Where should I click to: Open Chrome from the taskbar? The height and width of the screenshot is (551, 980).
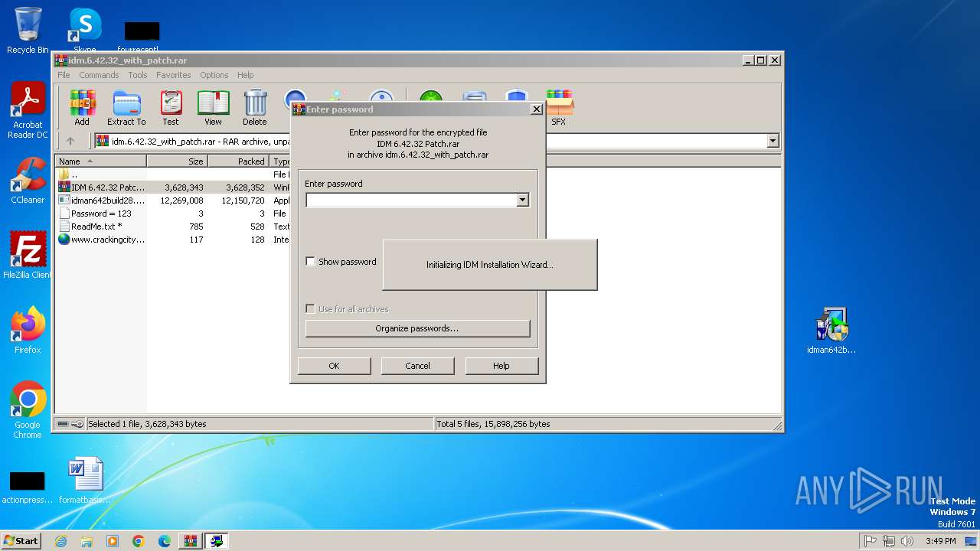point(139,541)
